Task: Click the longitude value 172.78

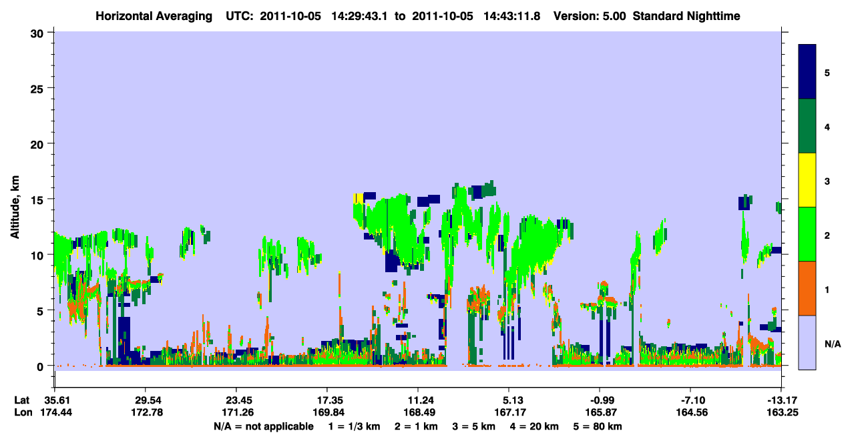Action: (146, 413)
